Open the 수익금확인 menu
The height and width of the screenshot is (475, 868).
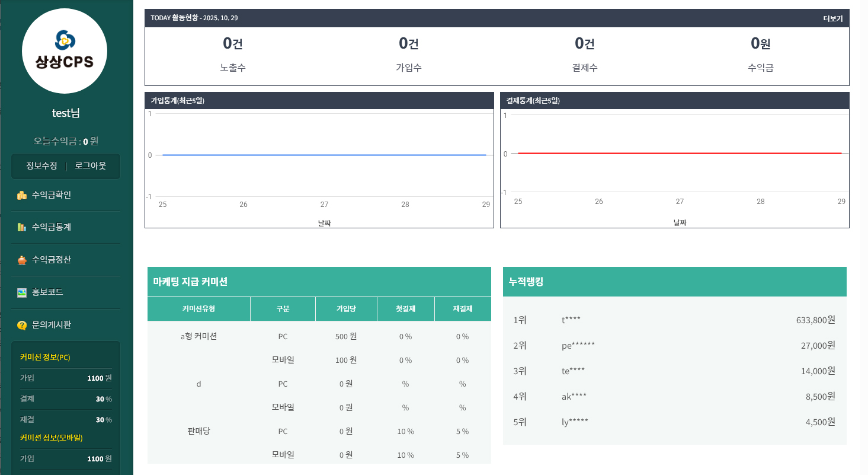(x=52, y=195)
